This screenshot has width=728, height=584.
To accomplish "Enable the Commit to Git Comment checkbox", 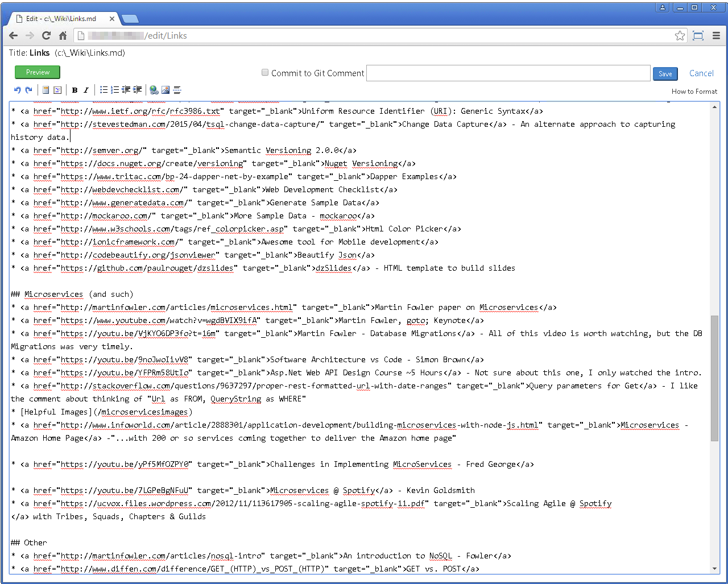I will pyautogui.click(x=265, y=72).
